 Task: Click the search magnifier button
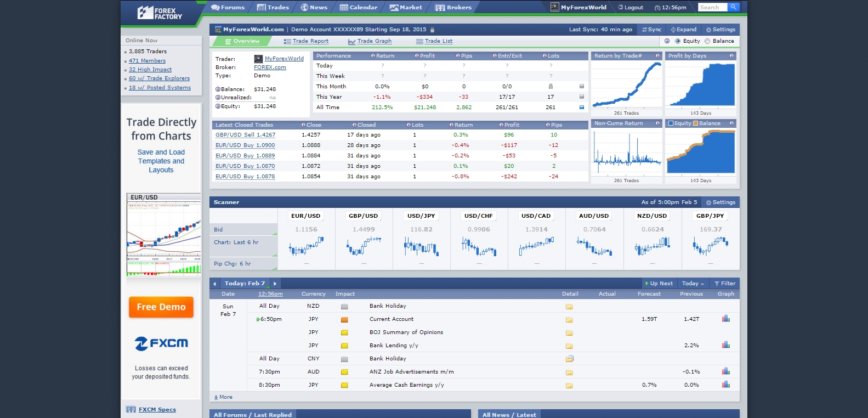tap(734, 7)
